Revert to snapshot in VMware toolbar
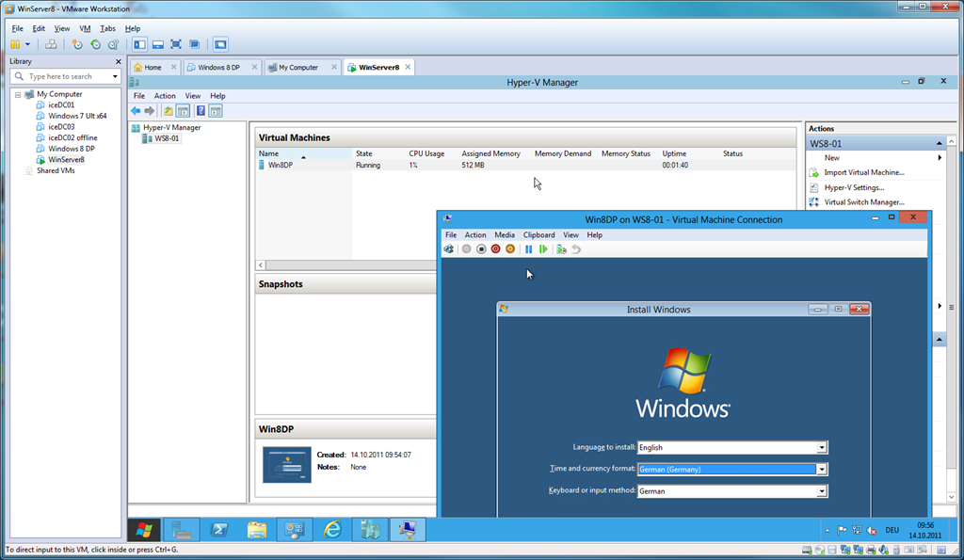Viewport: 964px width, 560px height. tap(95, 44)
